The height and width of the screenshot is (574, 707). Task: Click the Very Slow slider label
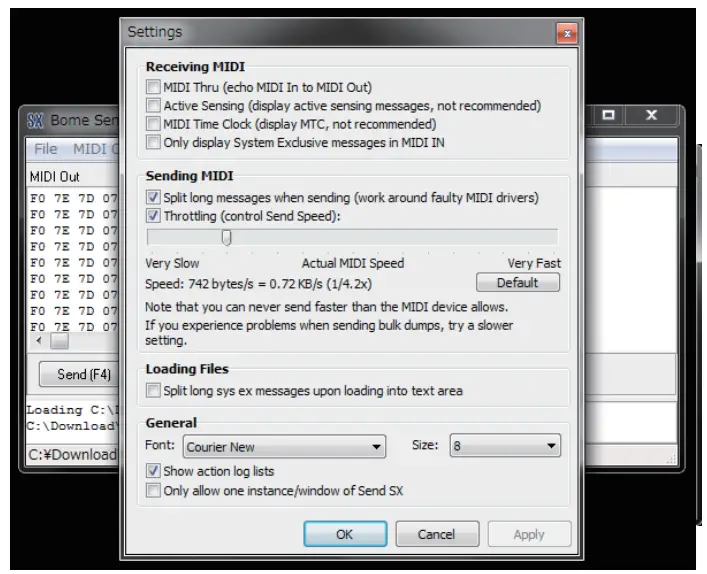[x=172, y=263]
